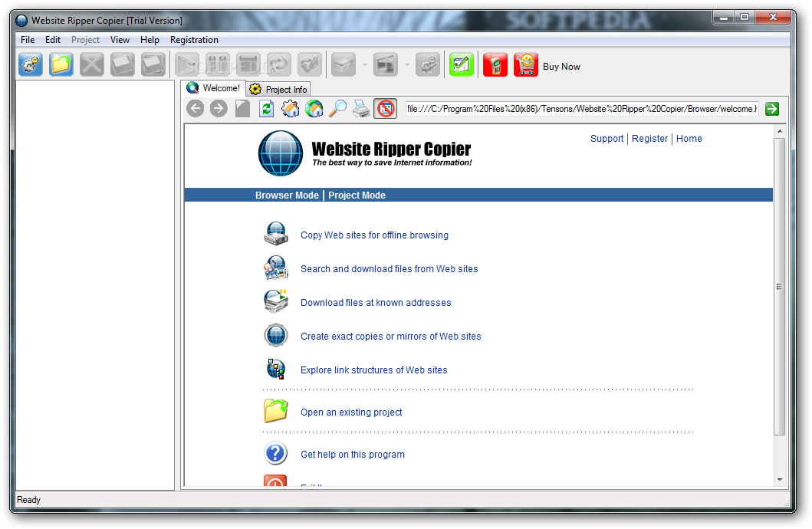Open dropdown arrow beside window layout icon
This screenshot has height=529, width=812.
point(406,65)
